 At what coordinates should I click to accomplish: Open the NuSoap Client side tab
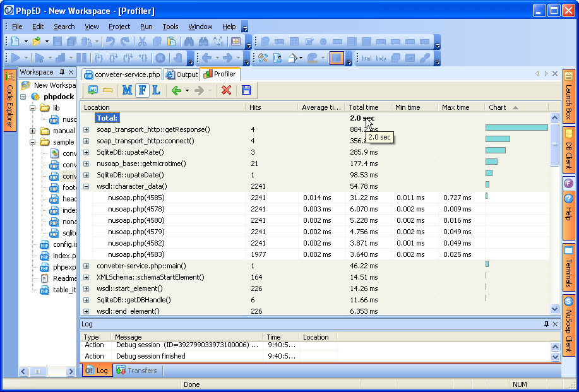coord(569,325)
